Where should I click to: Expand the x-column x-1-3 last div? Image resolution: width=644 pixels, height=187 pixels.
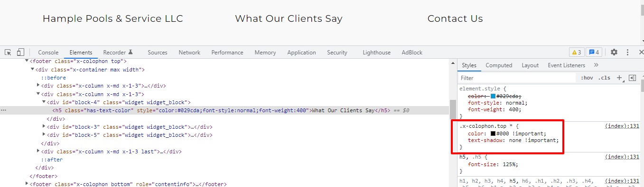pyautogui.click(x=38, y=151)
